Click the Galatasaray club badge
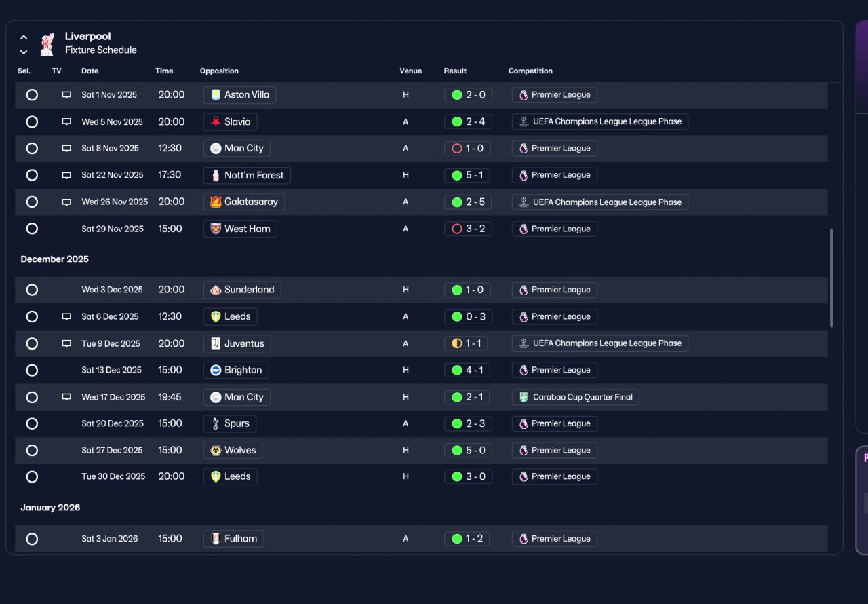 pyautogui.click(x=216, y=202)
